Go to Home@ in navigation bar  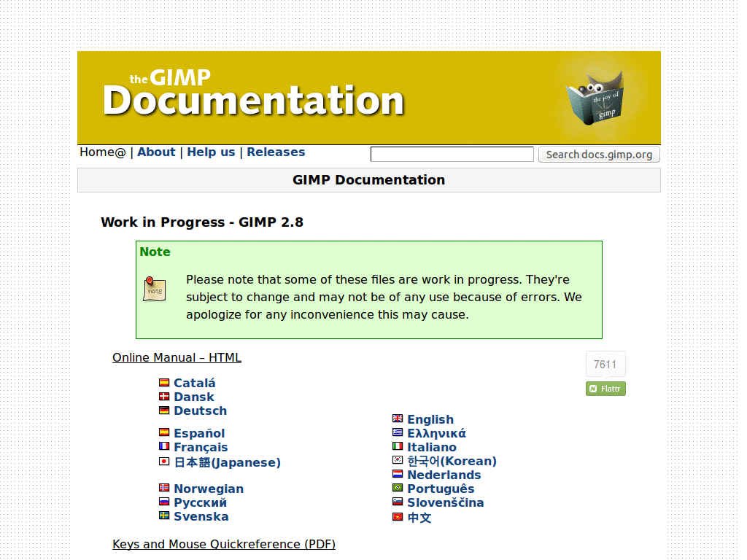point(103,152)
